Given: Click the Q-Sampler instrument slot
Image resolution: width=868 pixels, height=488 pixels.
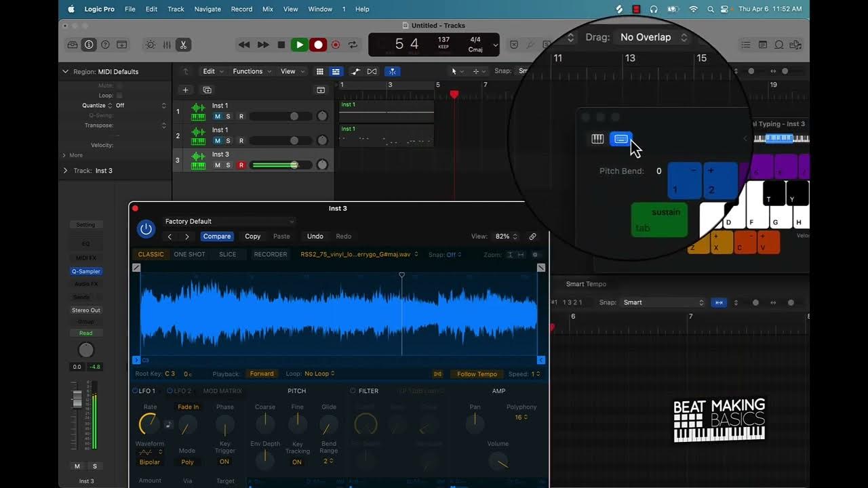Looking at the screenshot, I should click(86, 271).
